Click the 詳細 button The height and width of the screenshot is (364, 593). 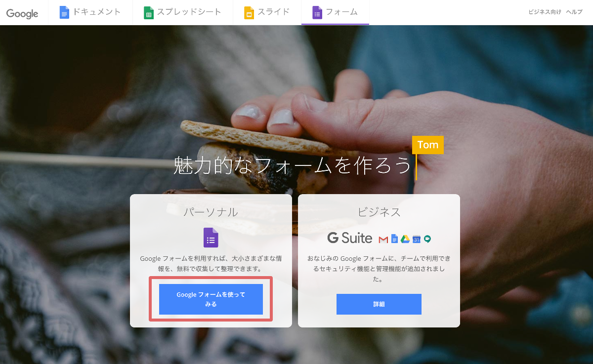pyautogui.click(x=379, y=304)
